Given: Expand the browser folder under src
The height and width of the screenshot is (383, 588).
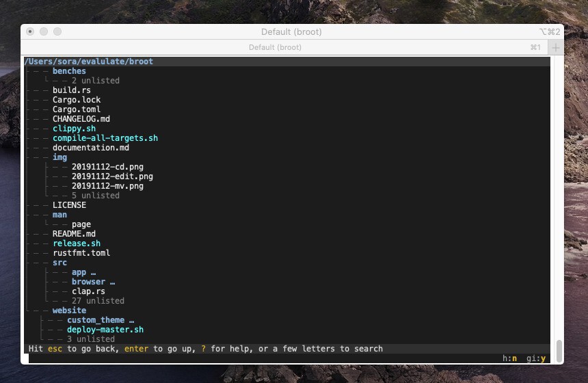Looking at the screenshot, I should [x=93, y=282].
